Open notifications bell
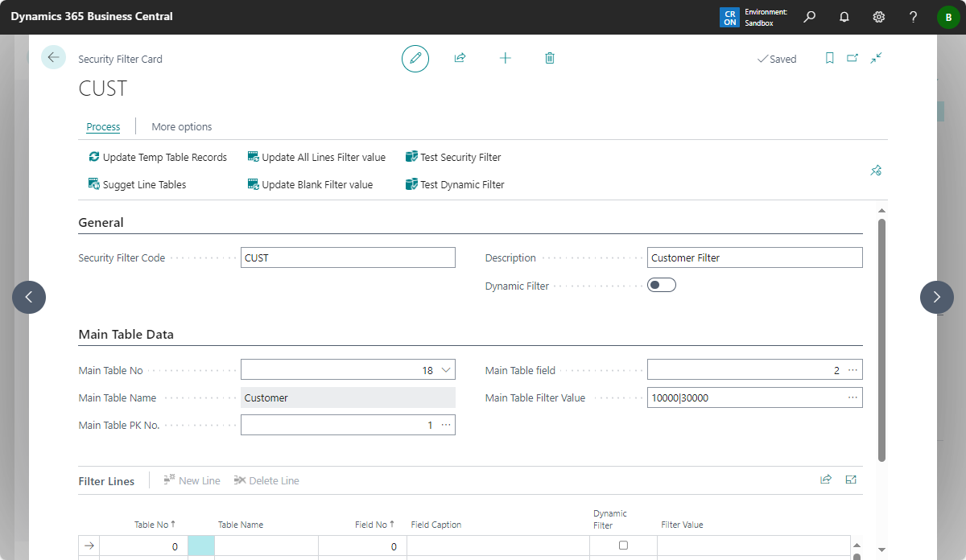Image resolution: width=966 pixels, height=560 pixels. [844, 17]
